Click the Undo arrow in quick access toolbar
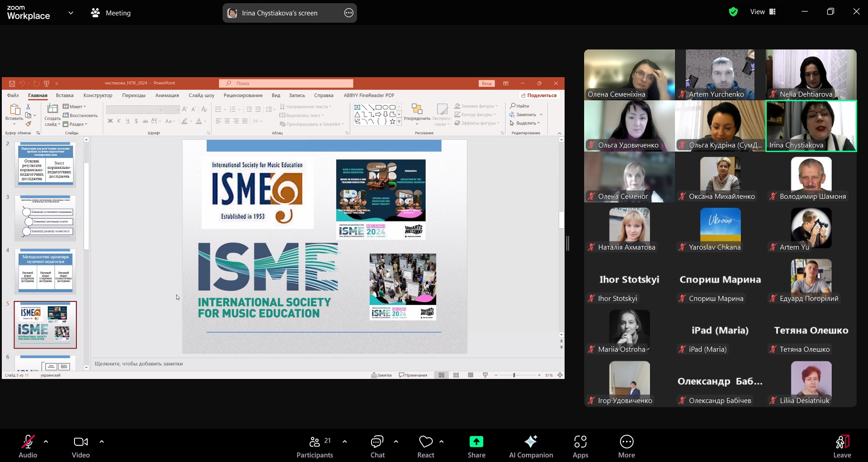Image resolution: width=868 pixels, height=462 pixels. pos(22,84)
